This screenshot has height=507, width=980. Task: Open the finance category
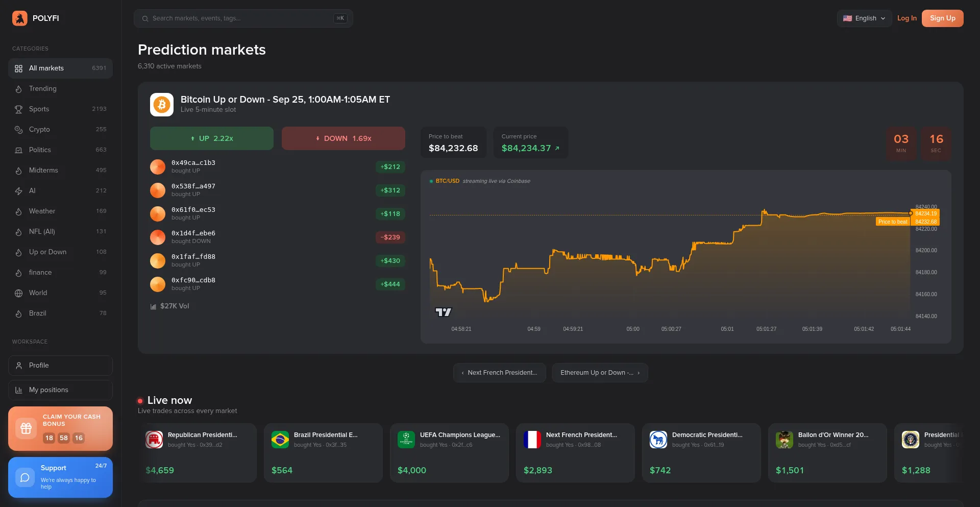(60, 273)
